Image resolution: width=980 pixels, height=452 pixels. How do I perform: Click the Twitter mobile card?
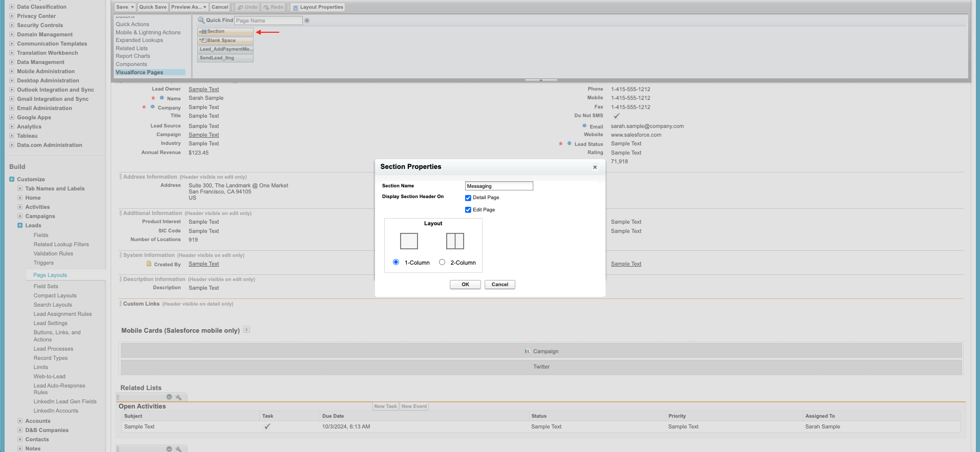(541, 367)
